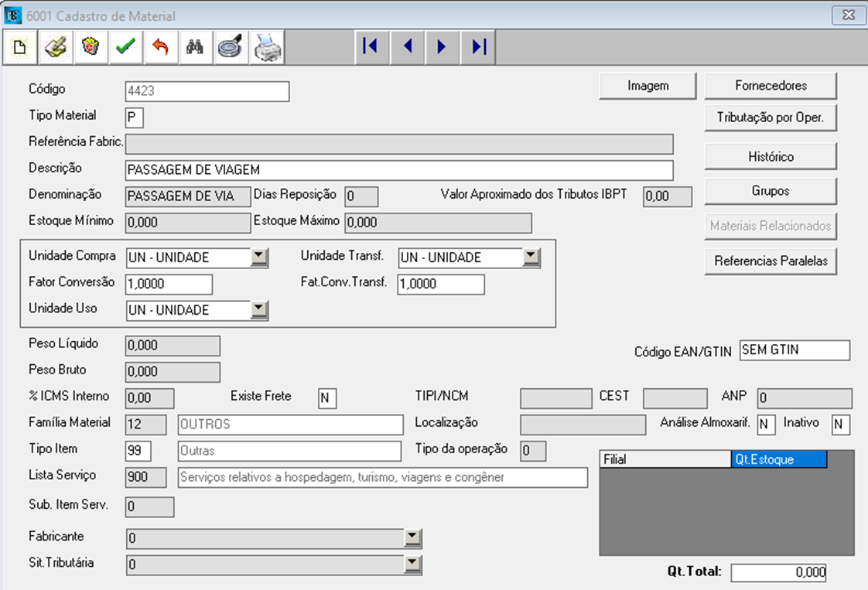
Task: Click the Filial column header
Action: click(665, 459)
